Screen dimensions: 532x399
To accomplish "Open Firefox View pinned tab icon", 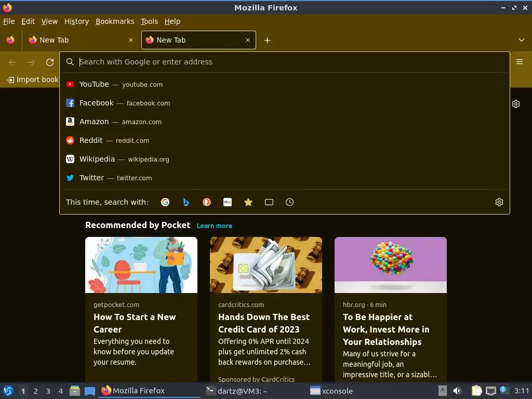I will (x=10, y=40).
